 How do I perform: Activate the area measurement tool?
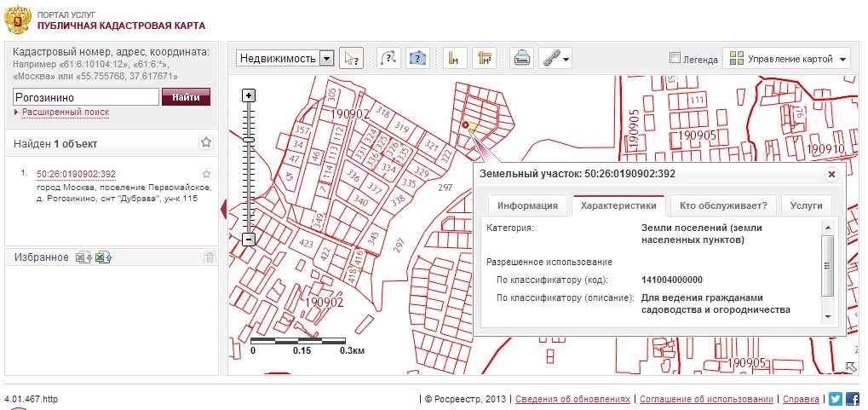coord(485,58)
